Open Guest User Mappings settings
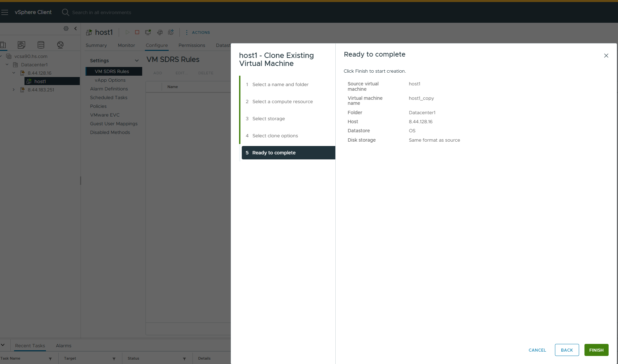 (114, 124)
